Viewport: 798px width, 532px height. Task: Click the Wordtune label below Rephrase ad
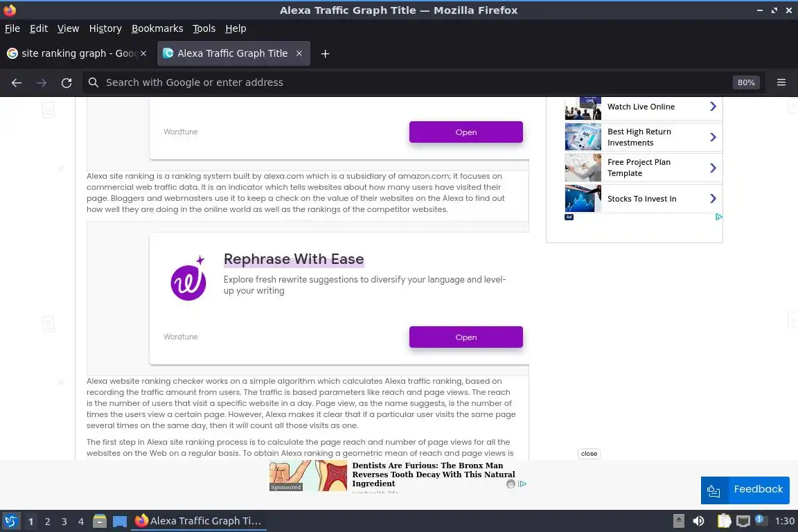tap(180, 337)
